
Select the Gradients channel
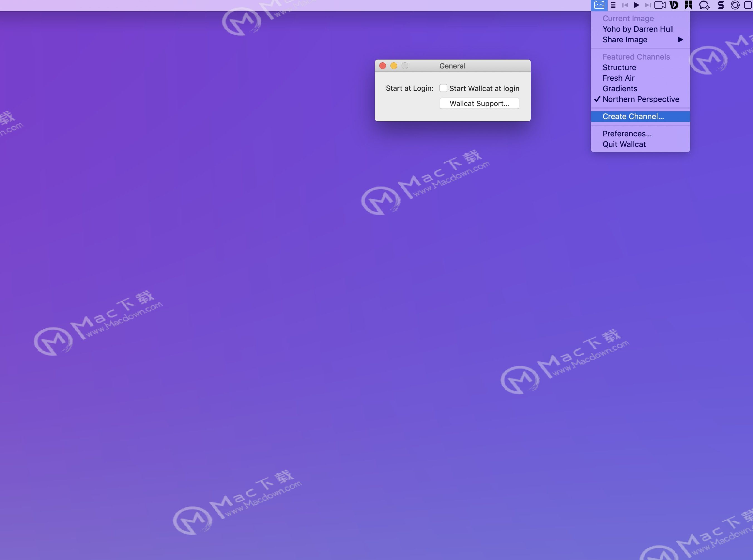coord(640,89)
